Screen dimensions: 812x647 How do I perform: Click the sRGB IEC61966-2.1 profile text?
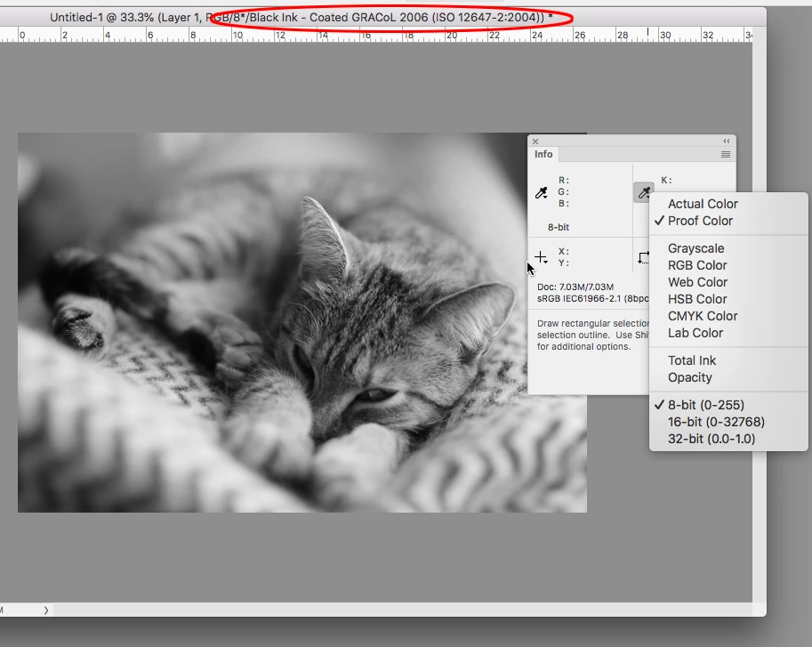click(592, 298)
